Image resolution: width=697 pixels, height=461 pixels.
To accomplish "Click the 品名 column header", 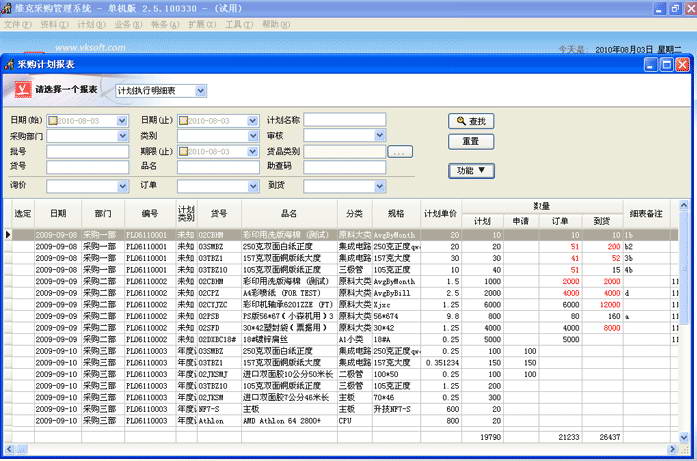I will 289,214.
